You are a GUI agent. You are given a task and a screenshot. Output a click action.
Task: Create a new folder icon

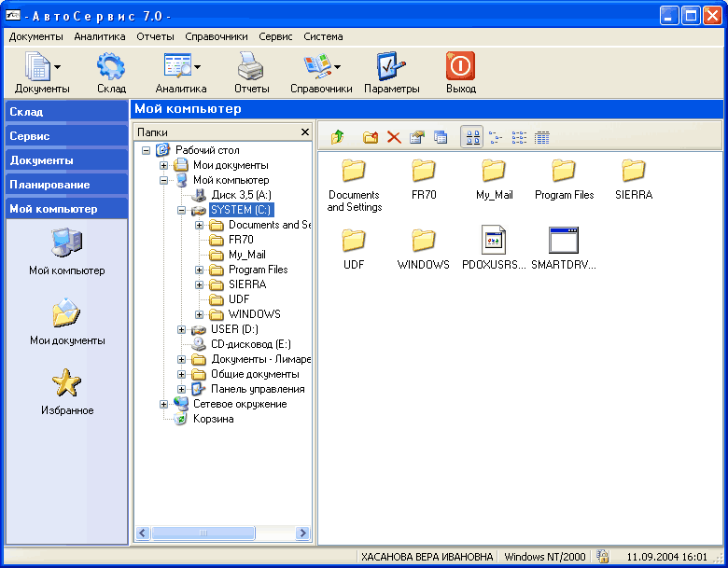click(371, 138)
